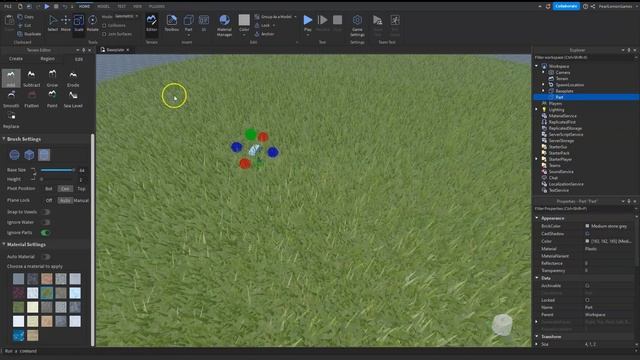
Task: Open the Toolbox panel
Action: [x=171, y=23]
